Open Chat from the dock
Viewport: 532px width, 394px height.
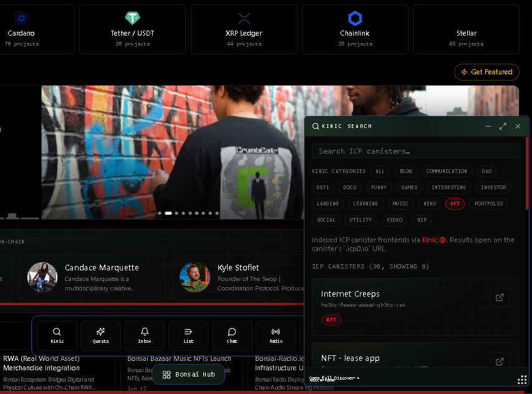[x=232, y=335]
